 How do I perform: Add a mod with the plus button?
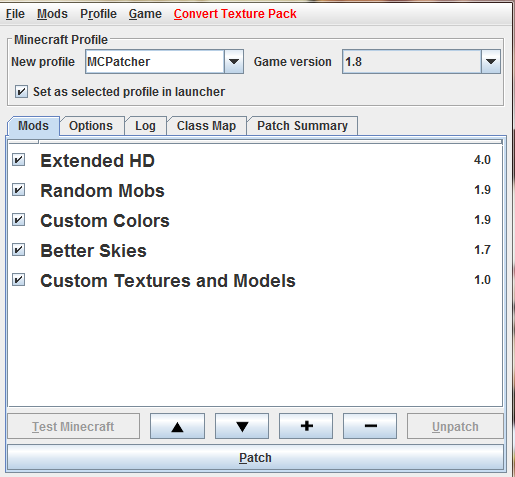306,426
